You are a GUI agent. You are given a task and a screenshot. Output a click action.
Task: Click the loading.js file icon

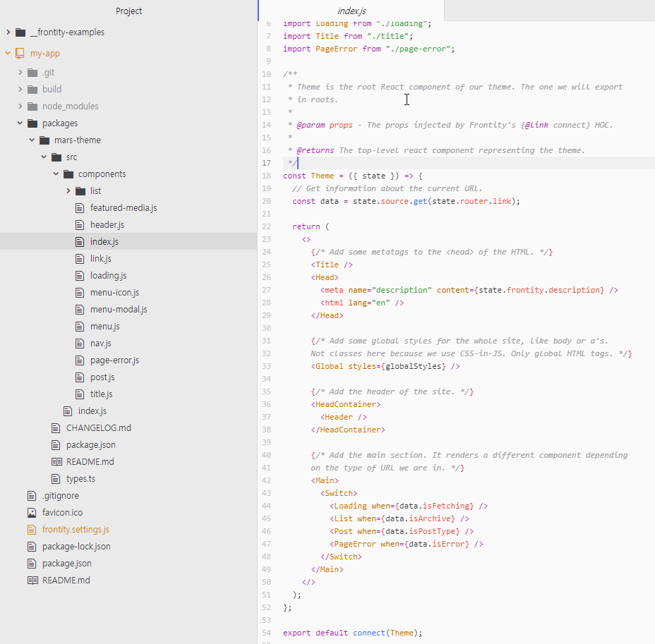(80, 276)
